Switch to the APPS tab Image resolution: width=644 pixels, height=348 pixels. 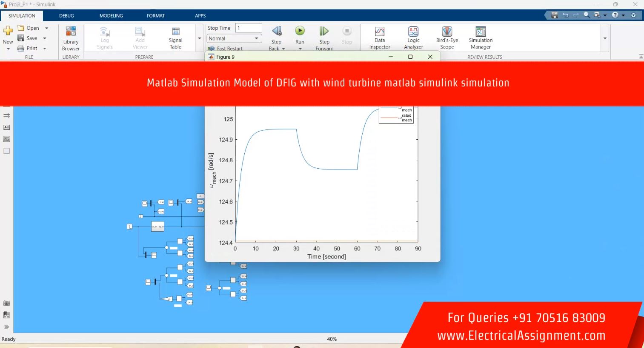(200, 16)
